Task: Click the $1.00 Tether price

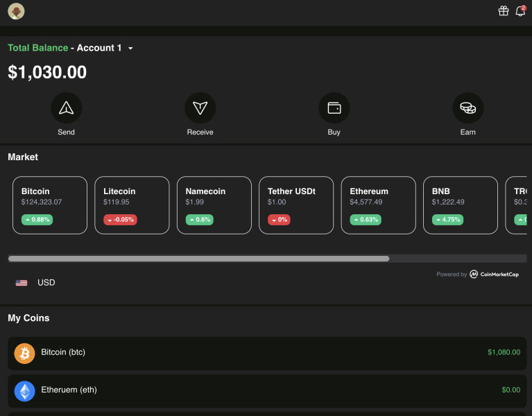Action: pyautogui.click(x=277, y=202)
